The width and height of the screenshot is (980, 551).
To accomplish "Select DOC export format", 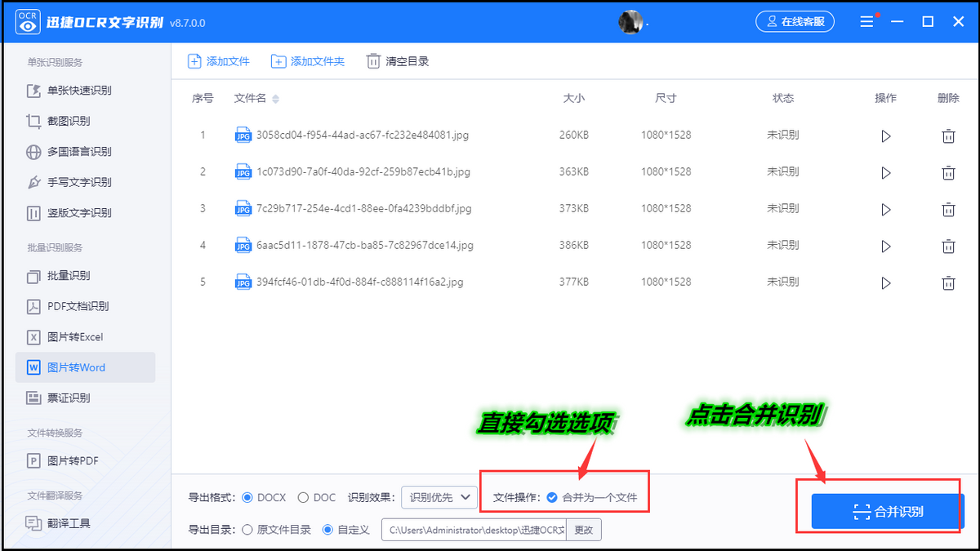I will pyautogui.click(x=303, y=497).
